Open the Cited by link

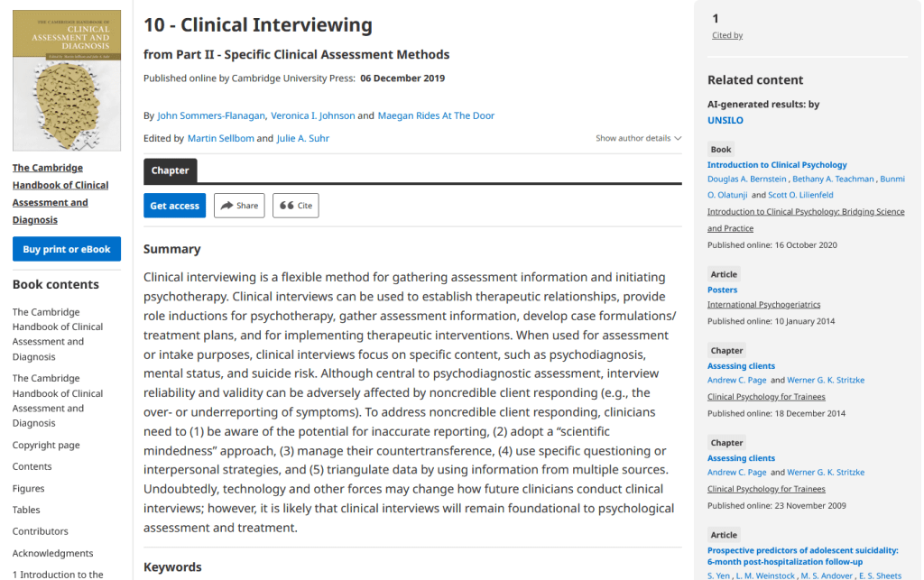[727, 36]
